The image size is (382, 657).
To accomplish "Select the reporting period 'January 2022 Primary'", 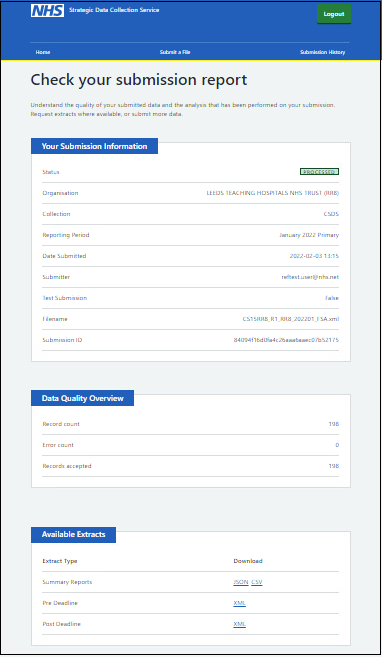I will point(309,235).
